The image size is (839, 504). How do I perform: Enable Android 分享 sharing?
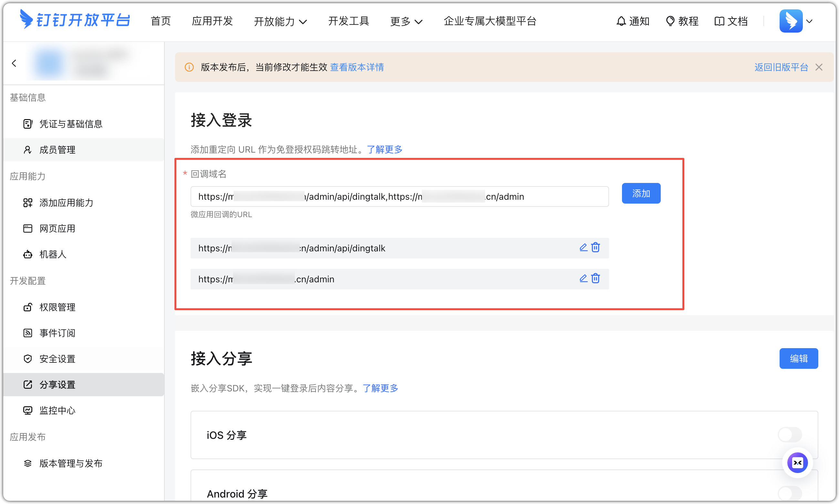pos(789,493)
